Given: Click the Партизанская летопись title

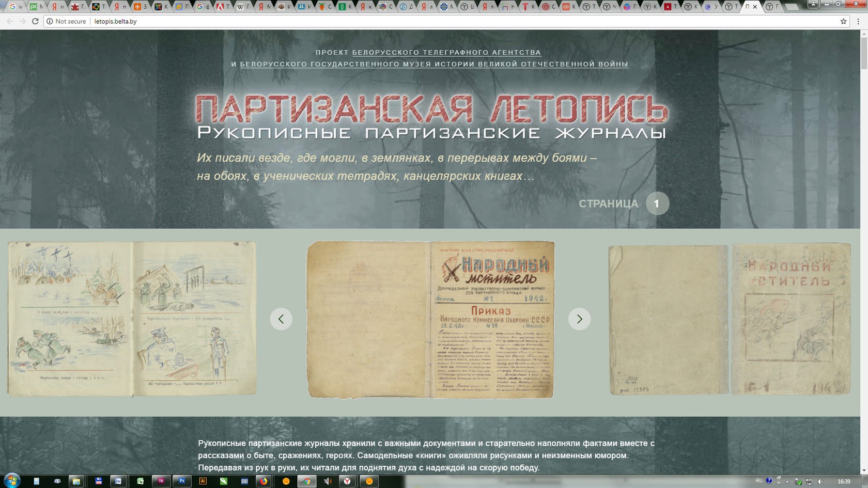Looking at the screenshot, I should (432, 108).
